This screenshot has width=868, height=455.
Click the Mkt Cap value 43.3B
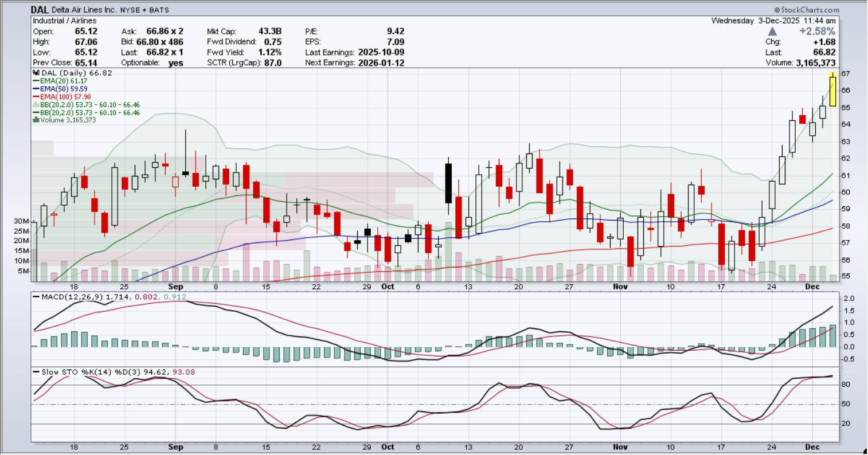(269, 32)
